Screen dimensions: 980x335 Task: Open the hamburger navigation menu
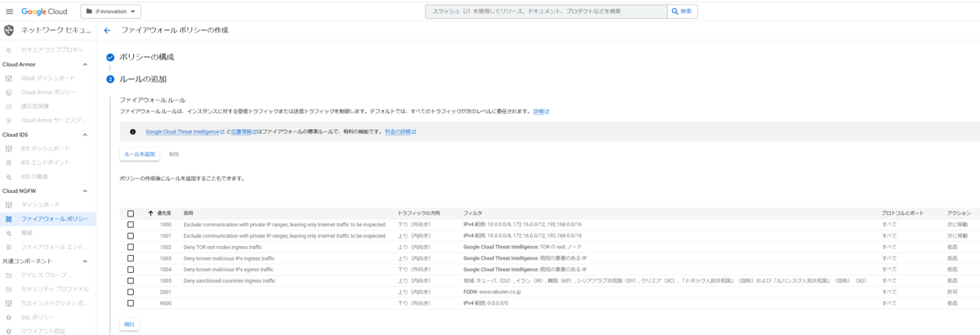[10, 11]
